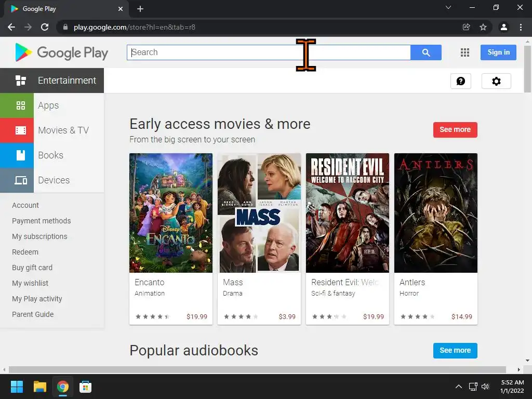This screenshot has height=399, width=532.
Task: Open My Play activity link
Action: pyautogui.click(x=37, y=299)
